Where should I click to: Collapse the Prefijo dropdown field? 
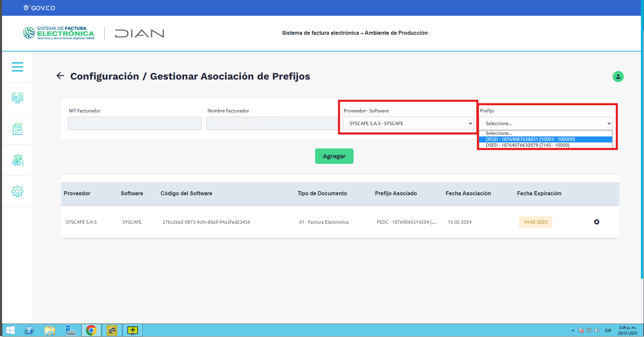click(x=545, y=123)
